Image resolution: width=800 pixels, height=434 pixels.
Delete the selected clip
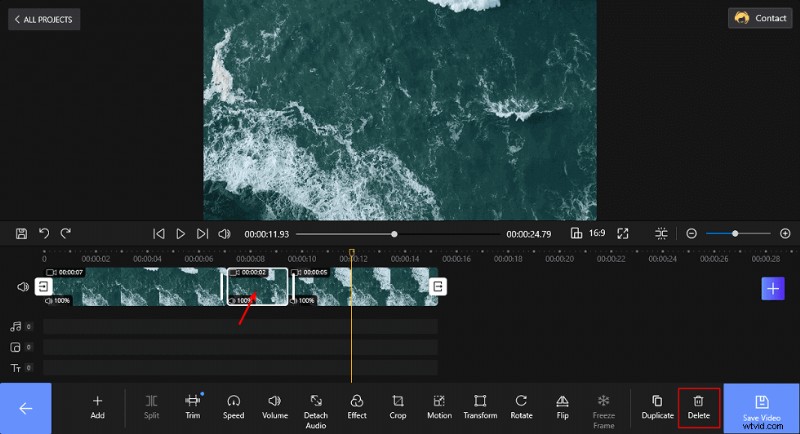(699, 407)
